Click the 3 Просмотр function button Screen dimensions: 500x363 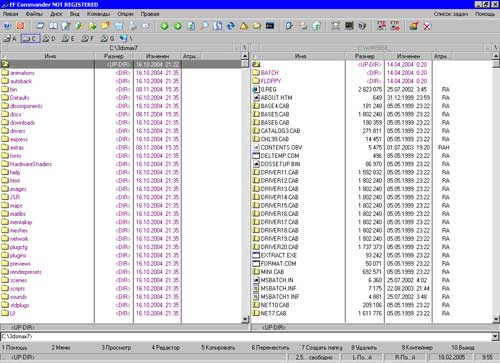116,348
